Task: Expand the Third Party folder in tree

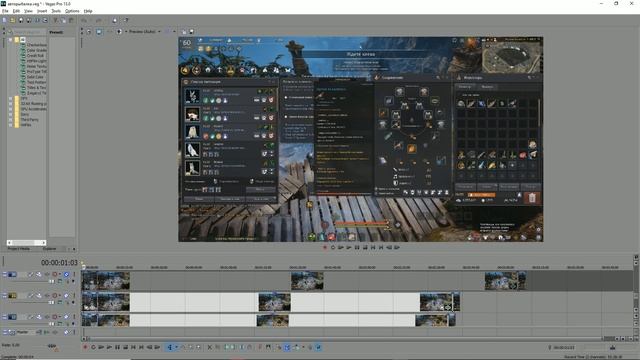Action: (x=11, y=120)
